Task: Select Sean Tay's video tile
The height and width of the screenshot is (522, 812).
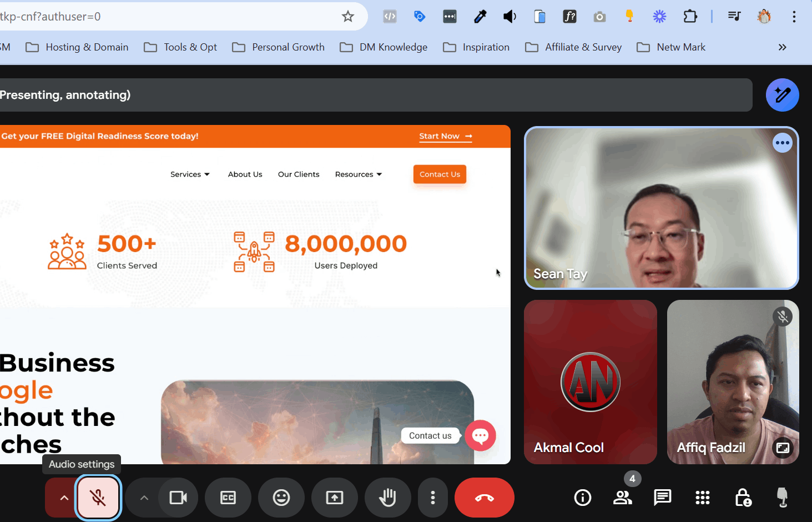Action: (x=662, y=208)
